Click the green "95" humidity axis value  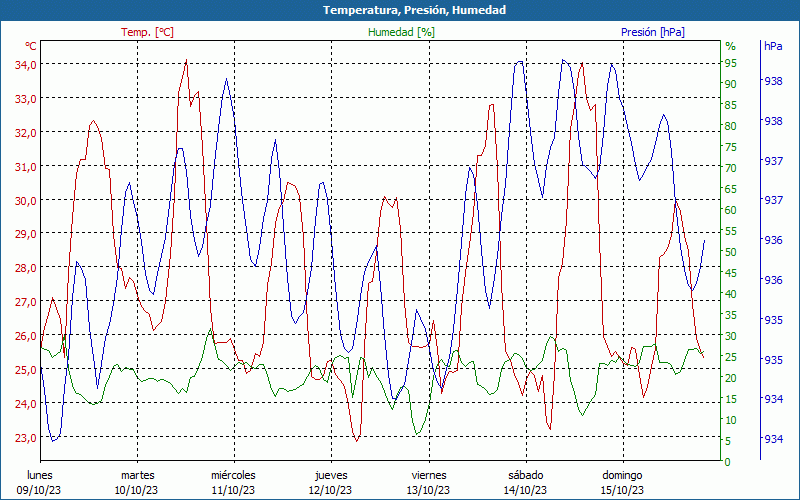click(x=731, y=63)
